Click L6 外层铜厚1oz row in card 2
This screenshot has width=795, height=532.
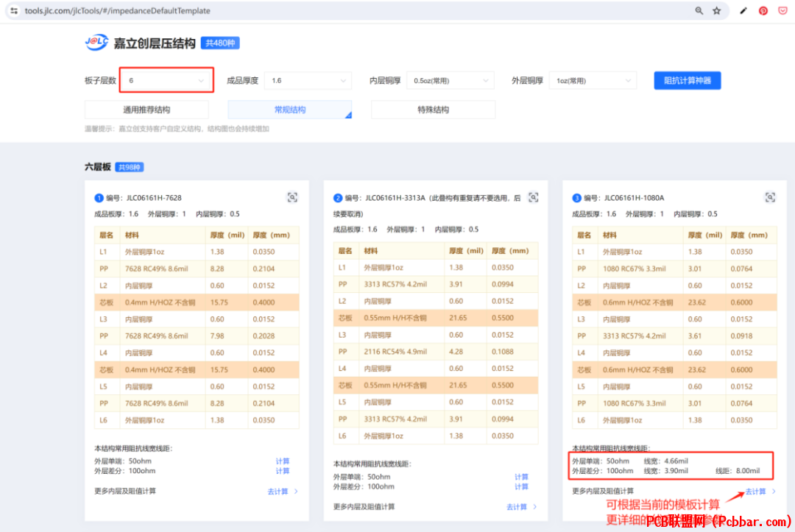(436, 436)
